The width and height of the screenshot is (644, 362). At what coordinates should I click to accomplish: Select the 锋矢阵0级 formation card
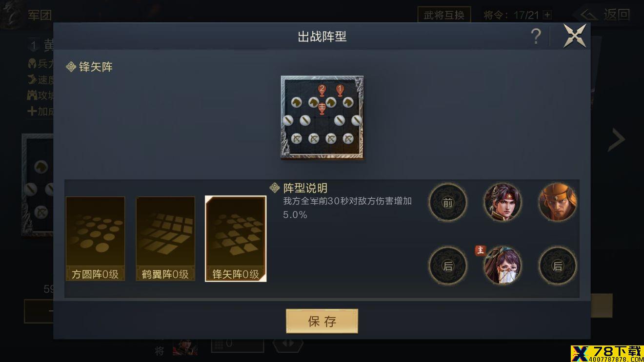point(236,239)
